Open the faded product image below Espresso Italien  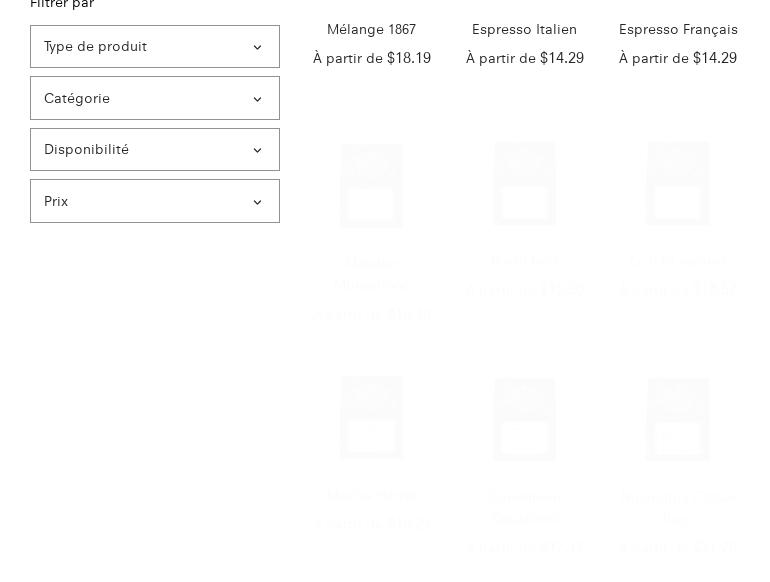(524, 183)
